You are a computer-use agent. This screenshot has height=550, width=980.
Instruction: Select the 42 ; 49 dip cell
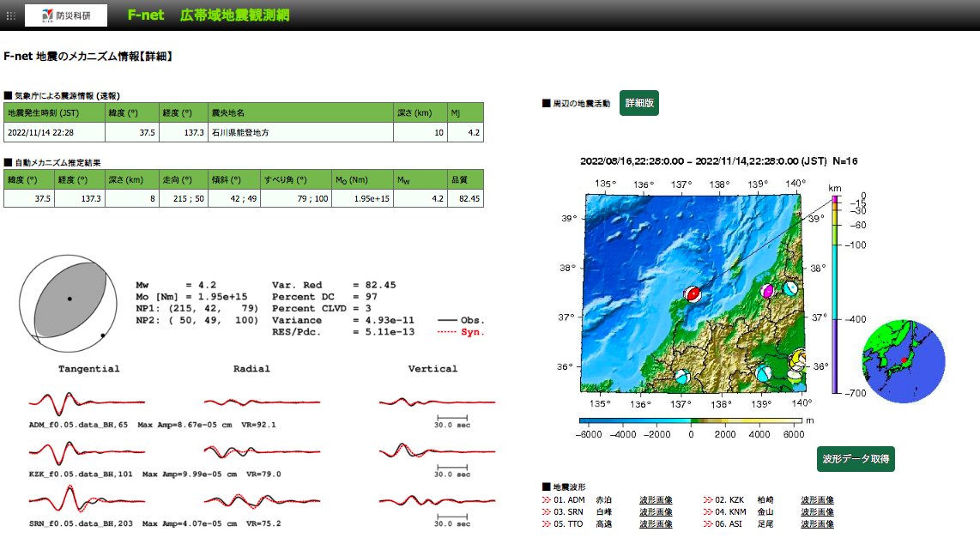(233, 199)
